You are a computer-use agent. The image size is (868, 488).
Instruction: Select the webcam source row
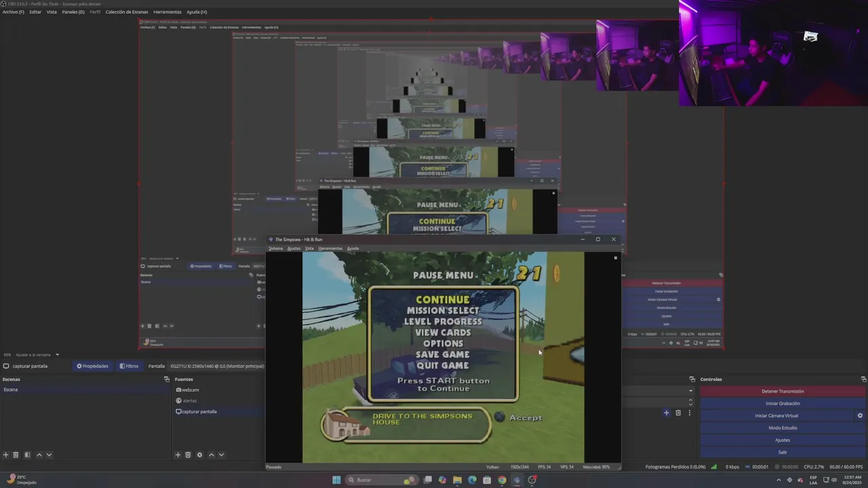219,390
